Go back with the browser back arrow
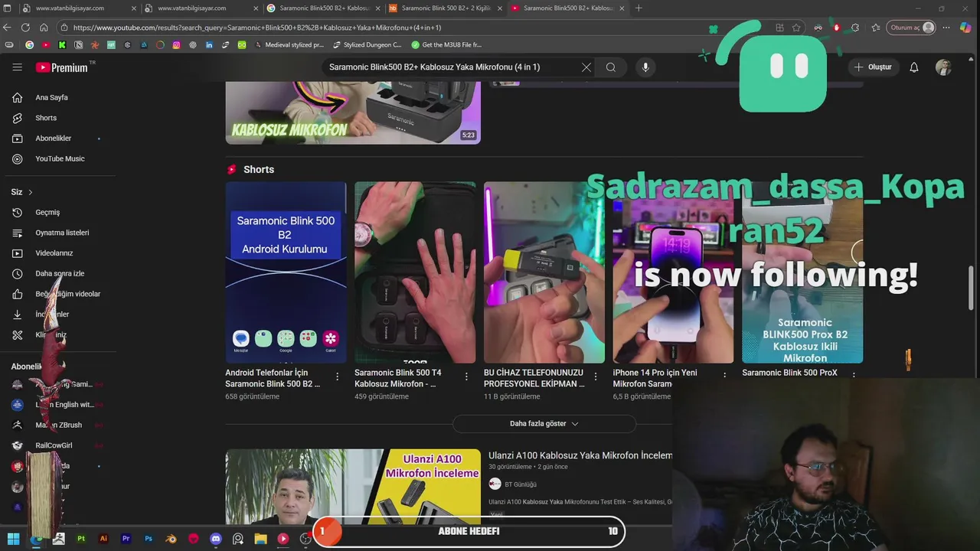The height and width of the screenshot is (551, 980). pos(8,28)
